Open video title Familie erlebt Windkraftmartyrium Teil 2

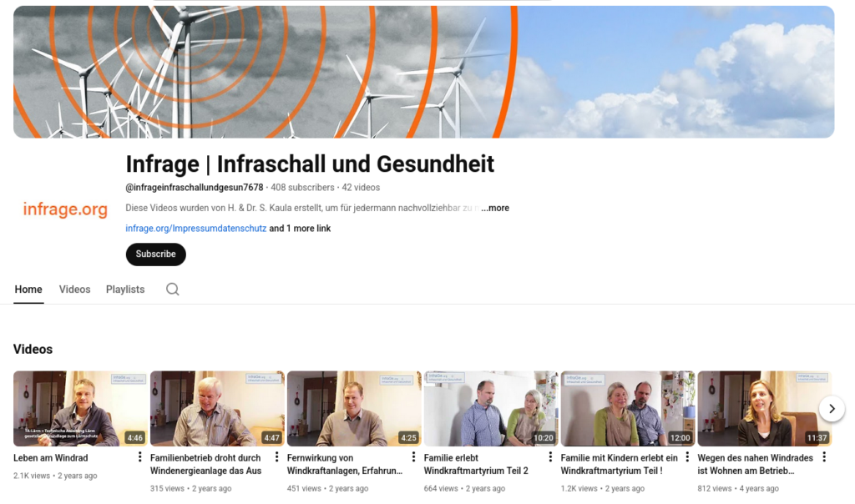click(x=476, y=464)
